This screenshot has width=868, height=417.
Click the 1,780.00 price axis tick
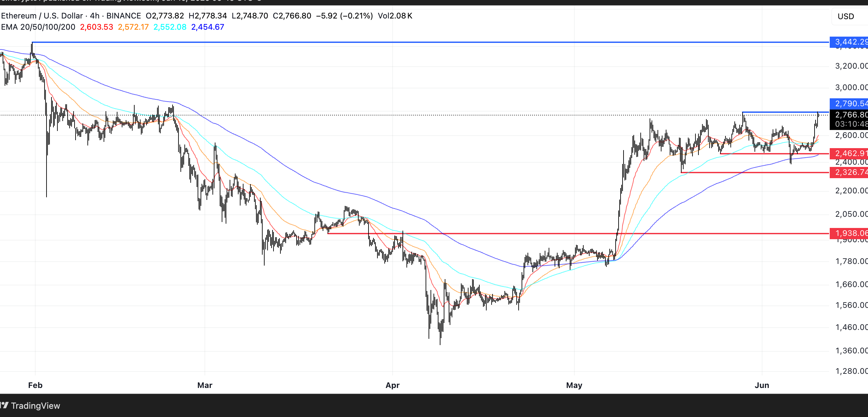(851, 261)
